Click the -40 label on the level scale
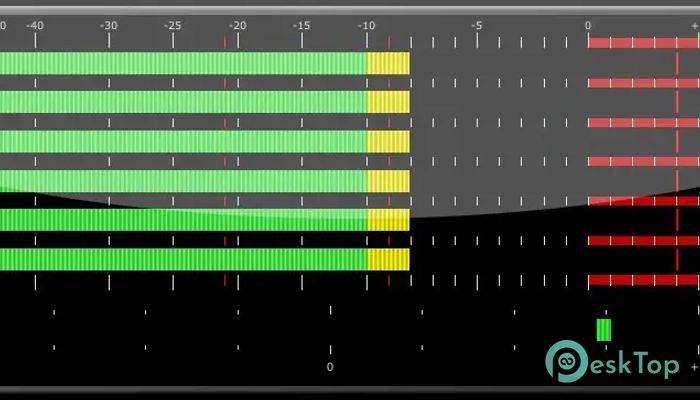This screenshot has height=400, width=700. tap(35, 26)
